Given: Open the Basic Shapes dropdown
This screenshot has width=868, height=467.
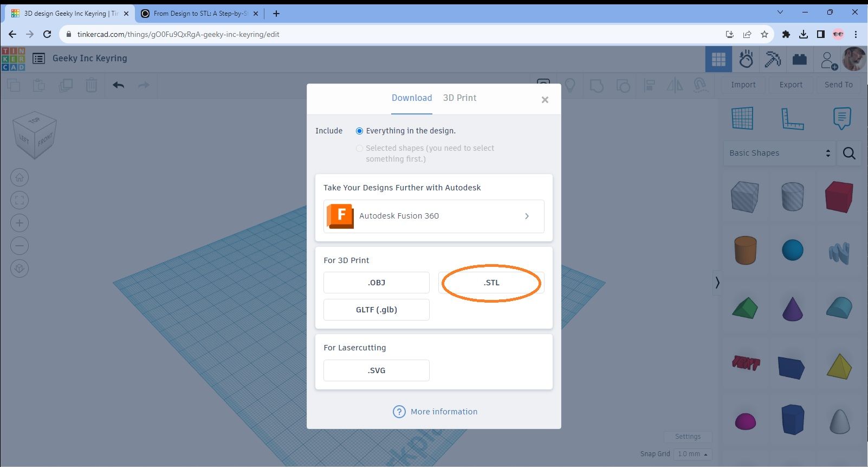Looking at the screenshot, I should pyautogui.click(x=779, y=153).
